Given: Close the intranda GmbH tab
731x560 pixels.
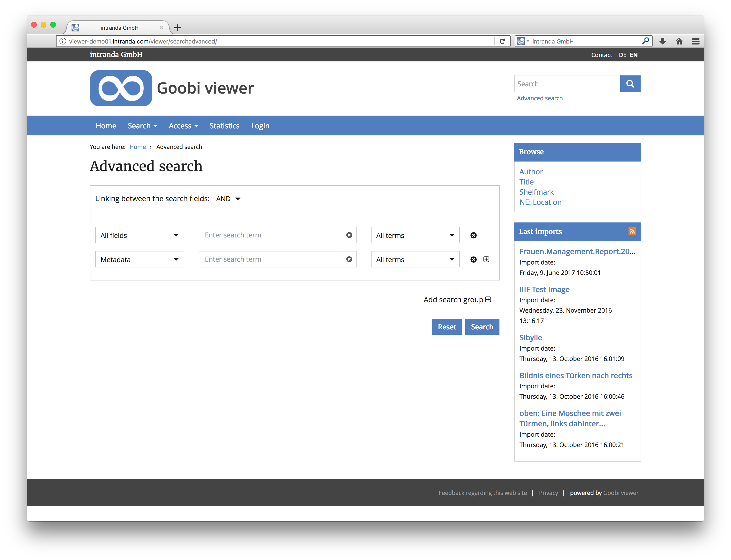Looking at the screenshot, I should 161,28.
